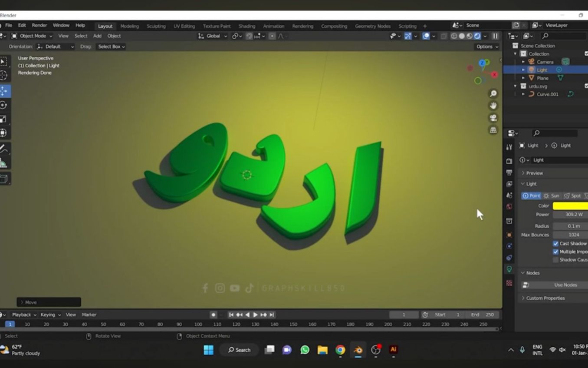The height and width of the screenshot is (368, 588).
Task: Click the yellow light Color swatch
Action: 569,206
